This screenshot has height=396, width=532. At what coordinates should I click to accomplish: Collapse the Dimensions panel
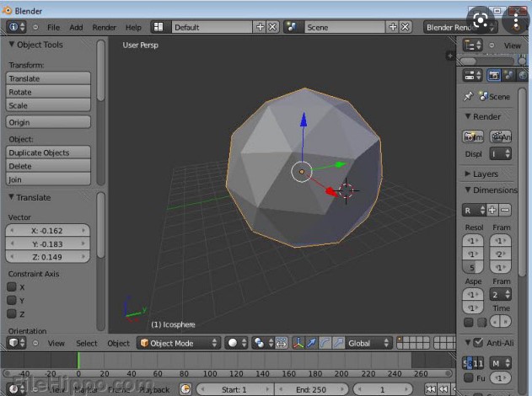pyautogui.click(x=468, y=190)
